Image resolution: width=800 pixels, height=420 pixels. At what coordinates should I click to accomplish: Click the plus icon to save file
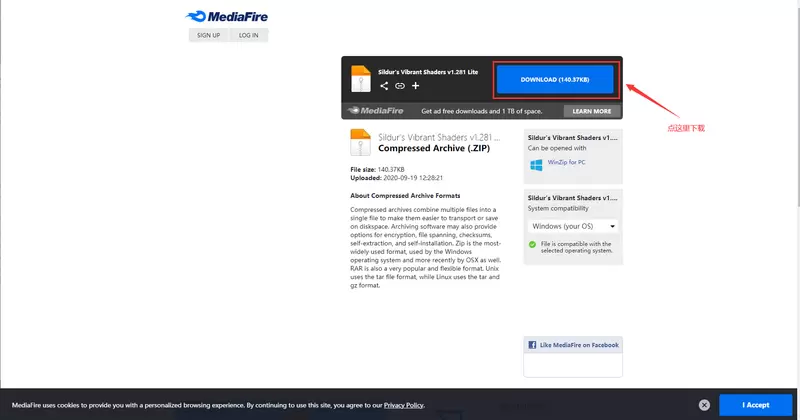(x=416, y=86)
